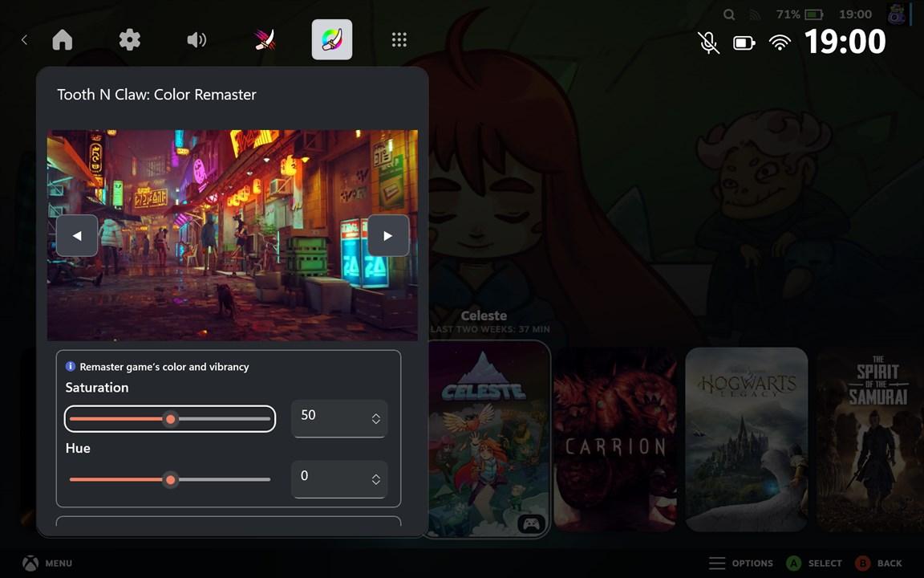This screenshot has height=578, width=924.
Task: Go back using the left chevron arrow
Action: coord(24,39)
